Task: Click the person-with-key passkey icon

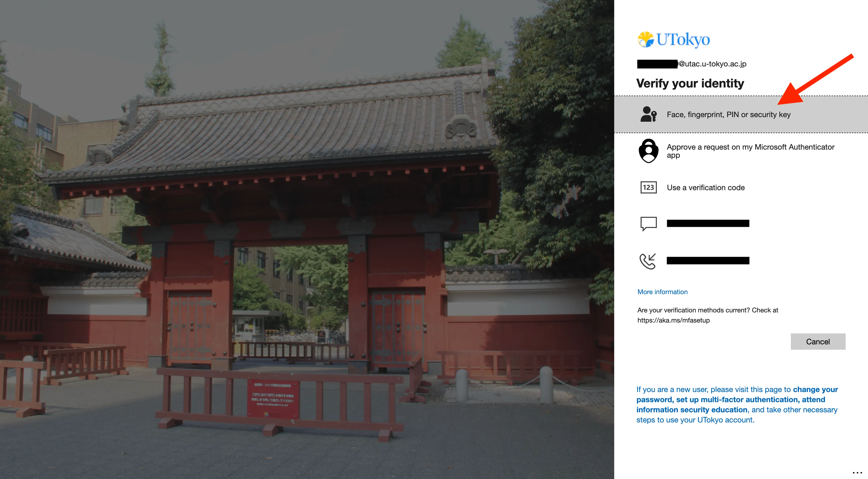Action: point(648,114)
